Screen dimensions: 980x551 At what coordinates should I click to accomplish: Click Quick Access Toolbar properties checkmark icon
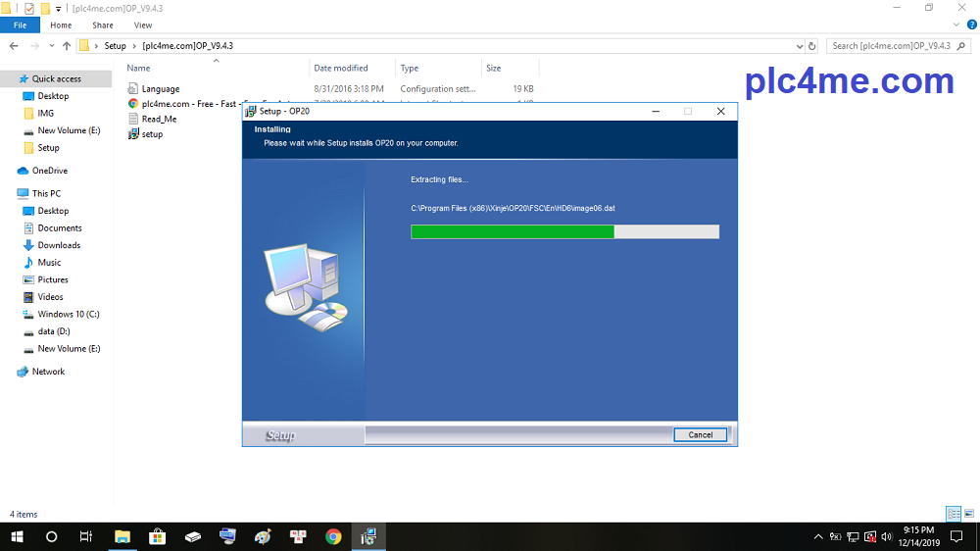29,8
